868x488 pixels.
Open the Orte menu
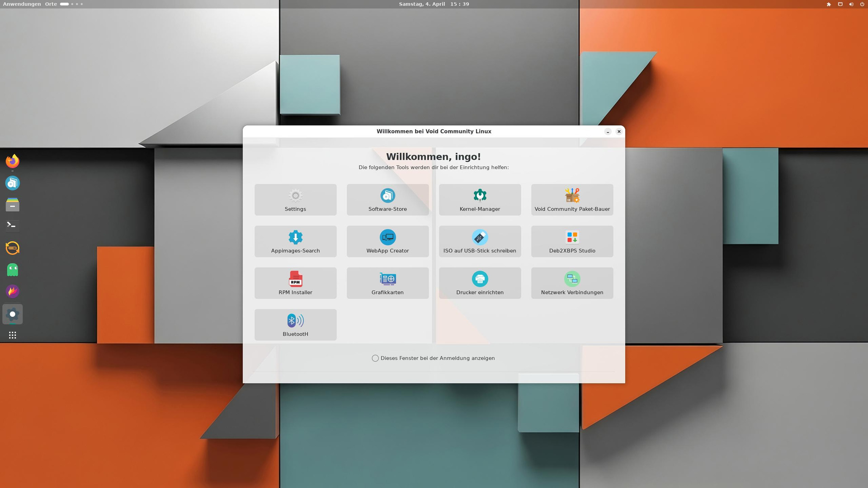[x=51, y=4]
